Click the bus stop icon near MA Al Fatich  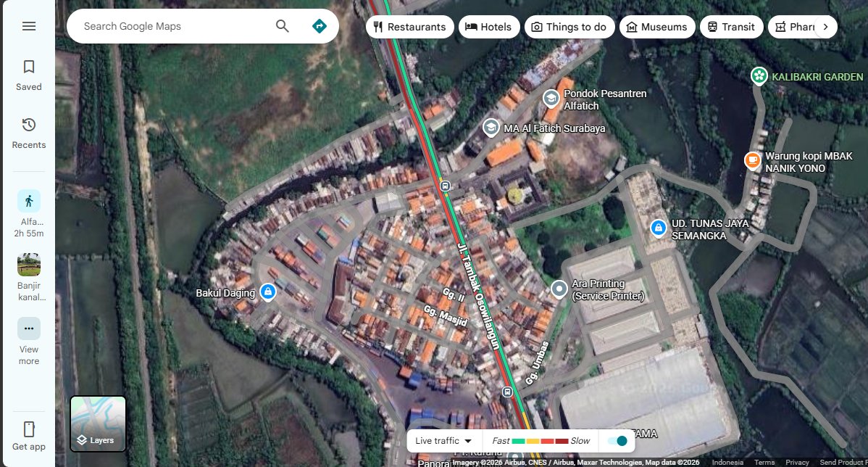(x=445, y=186)
